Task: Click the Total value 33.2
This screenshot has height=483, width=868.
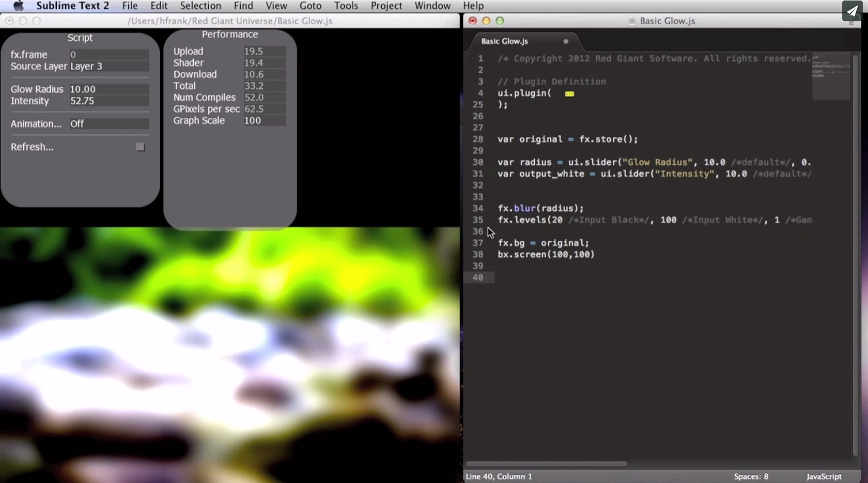Action: (x=265, y=86)
